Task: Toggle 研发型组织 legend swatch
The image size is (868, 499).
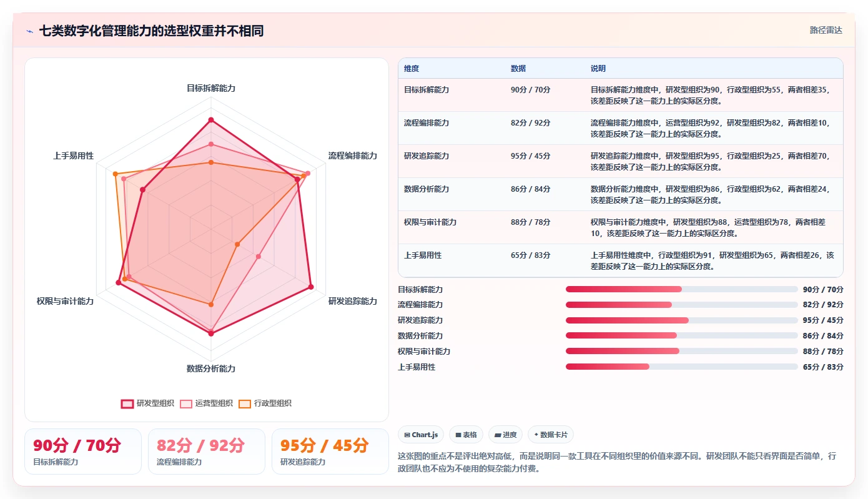Action: pyautogui.click(x=127, y=403)
